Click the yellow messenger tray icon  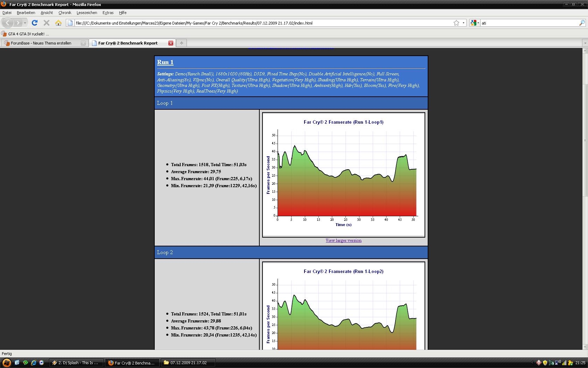(570, 363)
